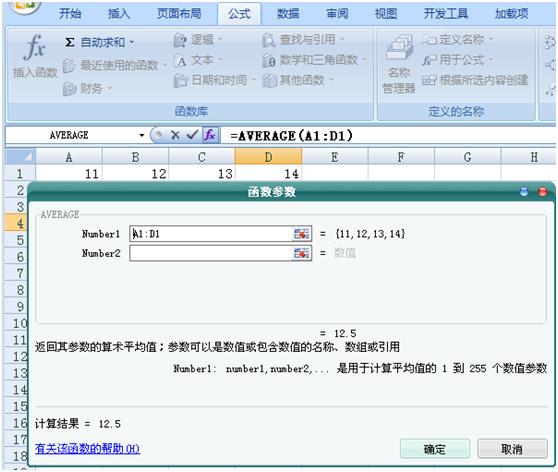The height and width of the screenshot is (472, 558).
Task: Click the OK (确定) button
Action: point(435,449)
